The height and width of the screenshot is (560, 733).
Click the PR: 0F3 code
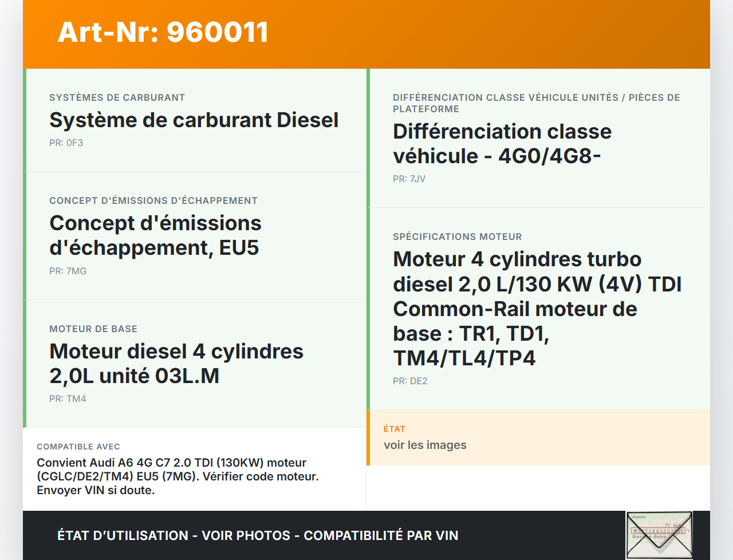66,143
